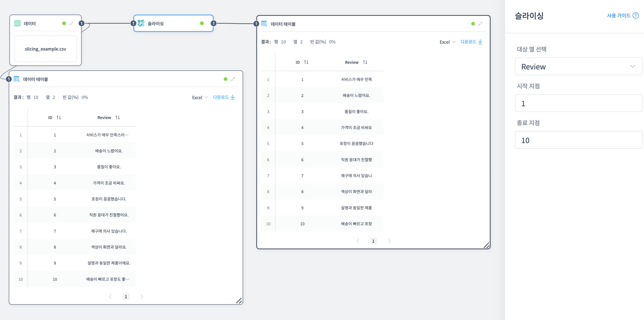Viewport: 644px width, 320px height.
Task: Download the left data table
Action: [x=224, y=97]
